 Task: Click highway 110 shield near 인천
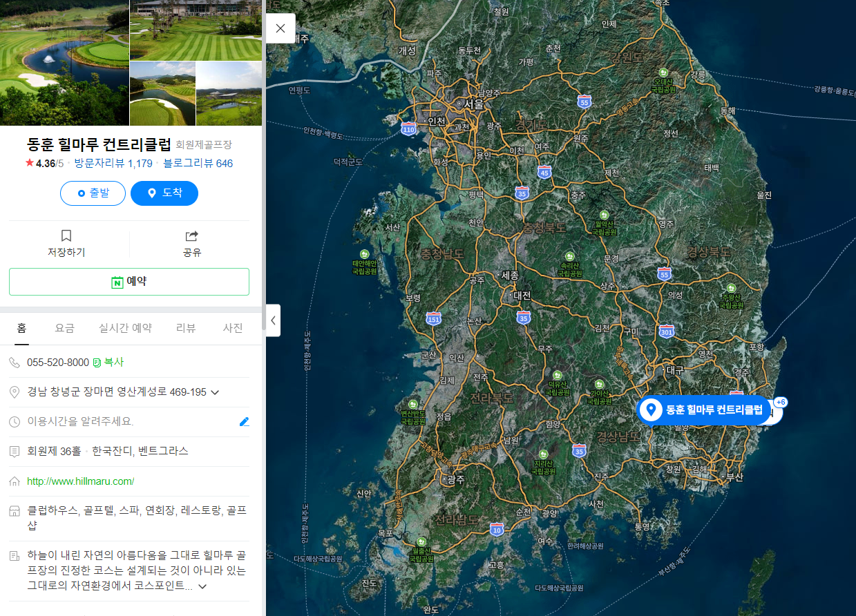point(408,128)
